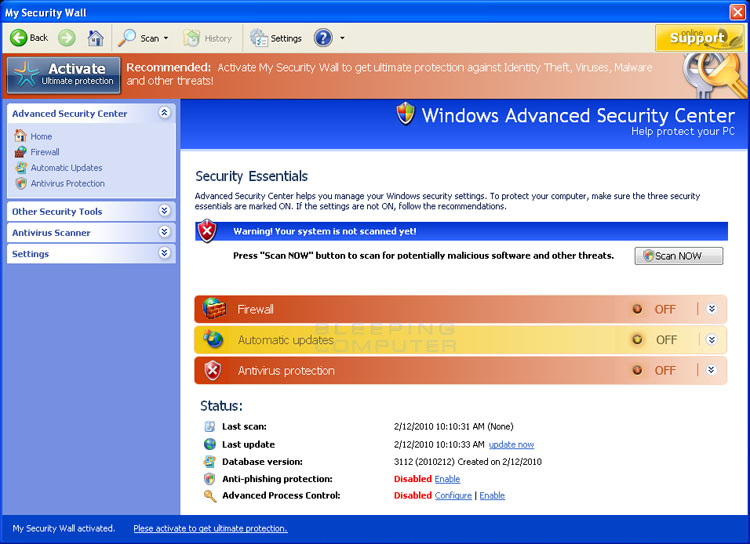Click the sidebar Home house icon
This screenshot has width=750, height=544.
click(x=20, y=136)
